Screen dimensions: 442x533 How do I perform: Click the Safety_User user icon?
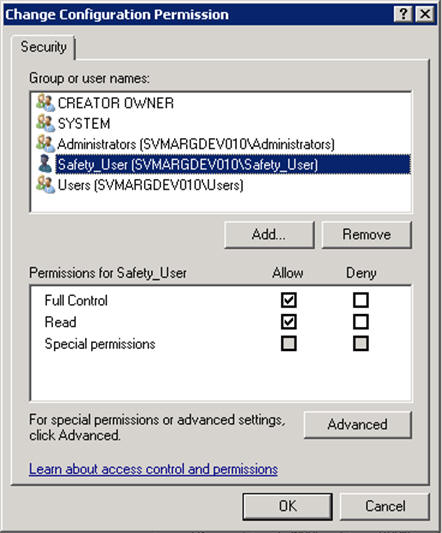click(x=45, y=164)
